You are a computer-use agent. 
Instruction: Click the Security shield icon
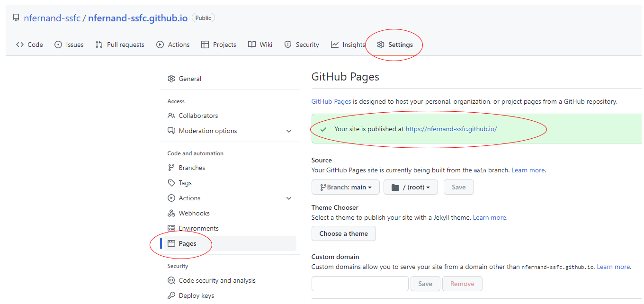[x=288, y=45]
